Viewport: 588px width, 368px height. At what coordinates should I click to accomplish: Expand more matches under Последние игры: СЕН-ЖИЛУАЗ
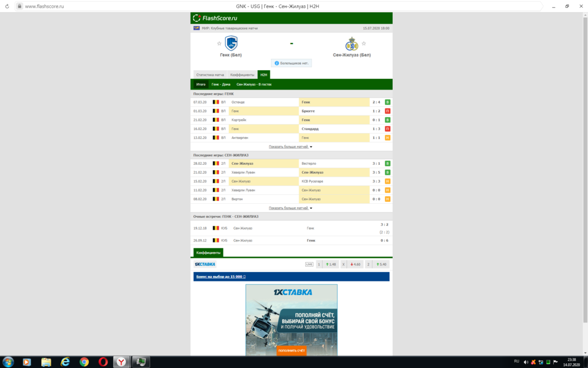290,208
